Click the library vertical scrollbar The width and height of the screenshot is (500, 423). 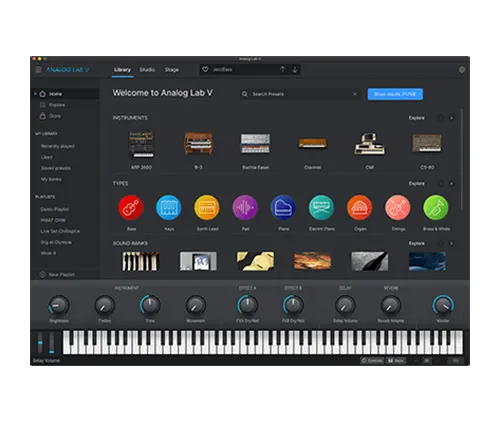click(462, 159)
